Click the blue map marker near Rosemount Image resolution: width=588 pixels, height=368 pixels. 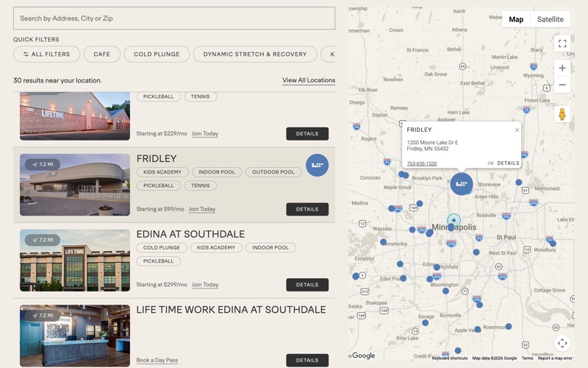[x=508, y=326]
